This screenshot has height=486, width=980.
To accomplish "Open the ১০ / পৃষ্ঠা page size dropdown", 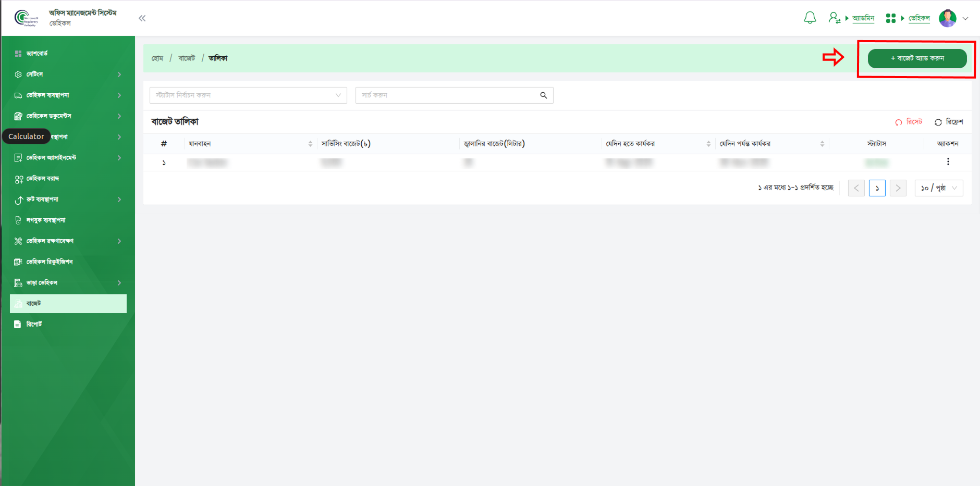I will [x=939, y=188].
